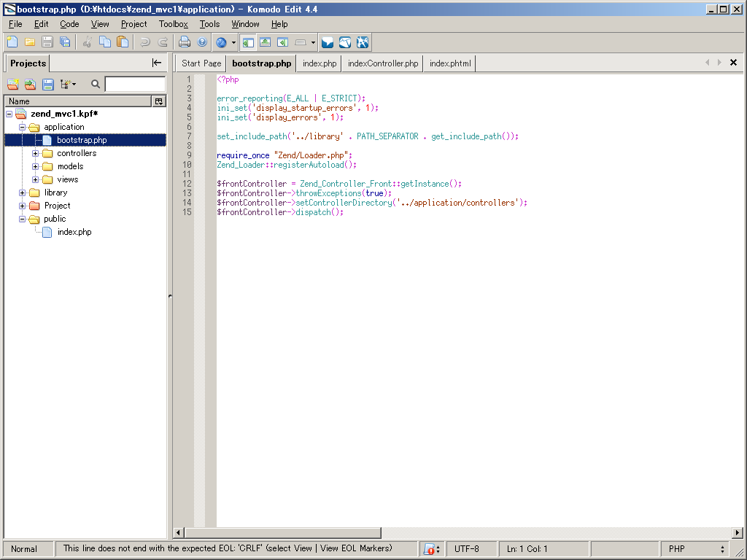Click the syntax checking status icon

430,549
